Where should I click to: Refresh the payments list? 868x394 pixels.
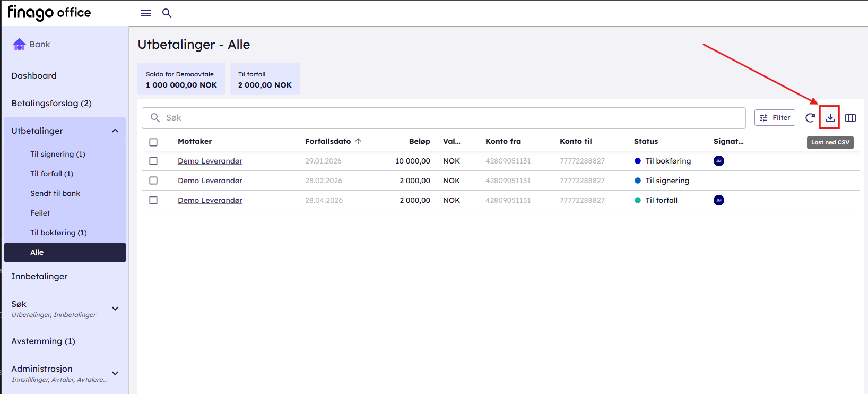(x=810, y=118)
